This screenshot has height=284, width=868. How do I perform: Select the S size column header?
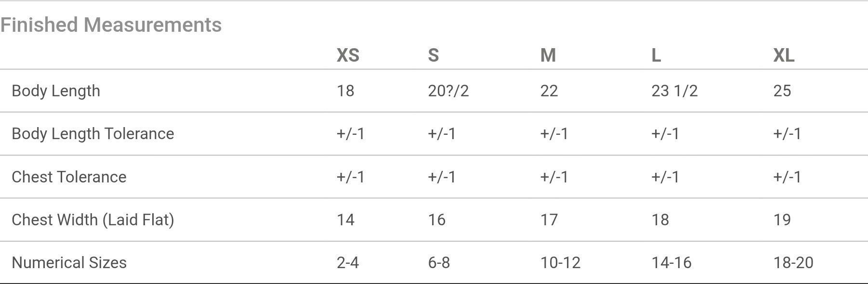[x=434, y=55]
